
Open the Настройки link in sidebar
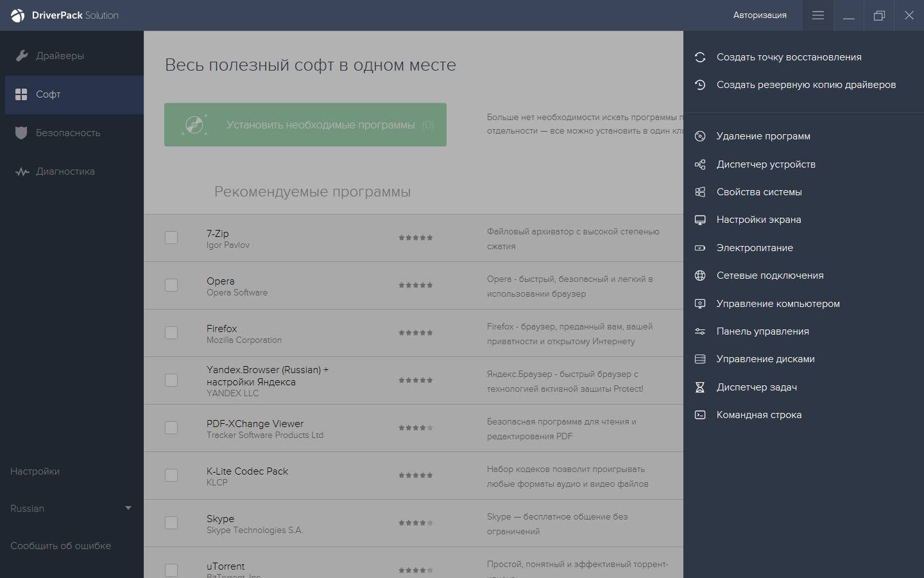(35, 471)
